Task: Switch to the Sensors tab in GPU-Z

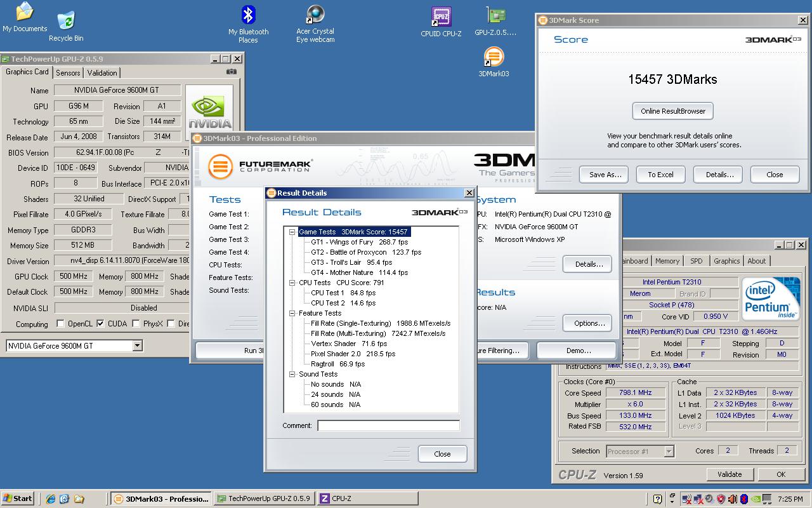Action: (x=68, y=73)
